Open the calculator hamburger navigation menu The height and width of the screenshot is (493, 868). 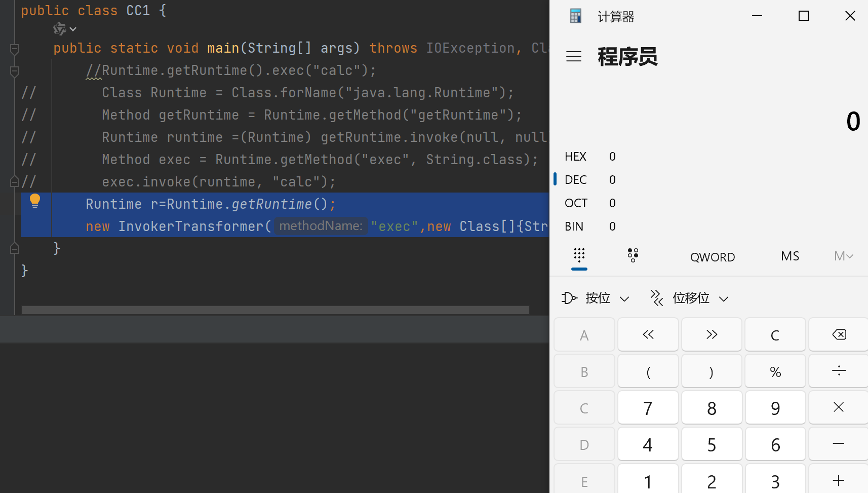click(x=573, y=56)
